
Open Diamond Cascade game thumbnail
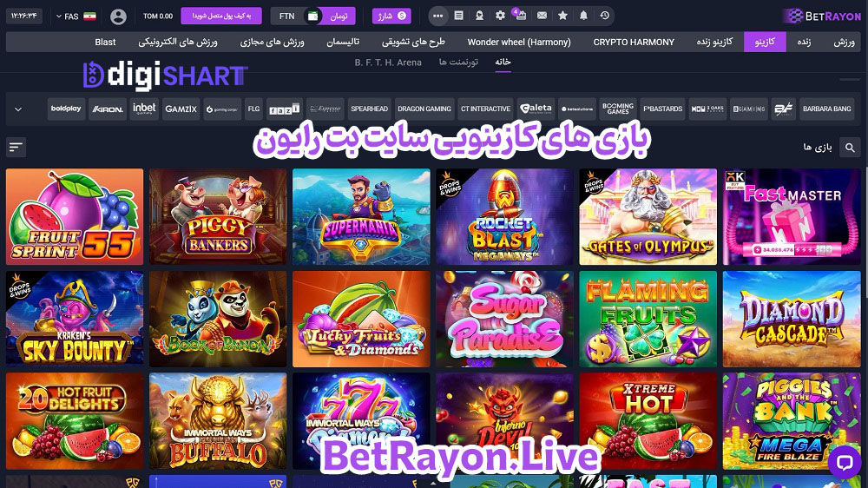pos(792,319)
